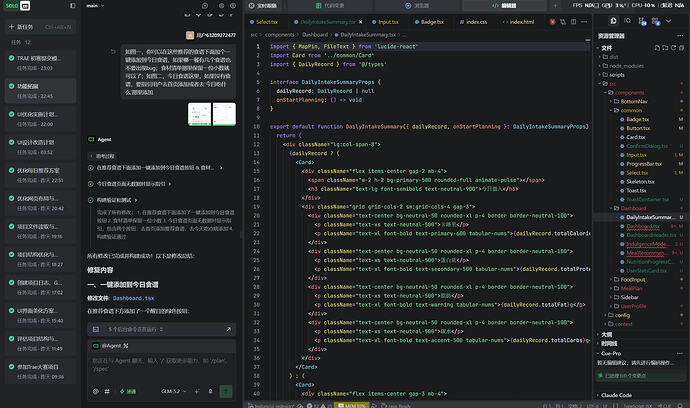Open source control icon with badge
This screenshot has width=690, height=408.
642,21
